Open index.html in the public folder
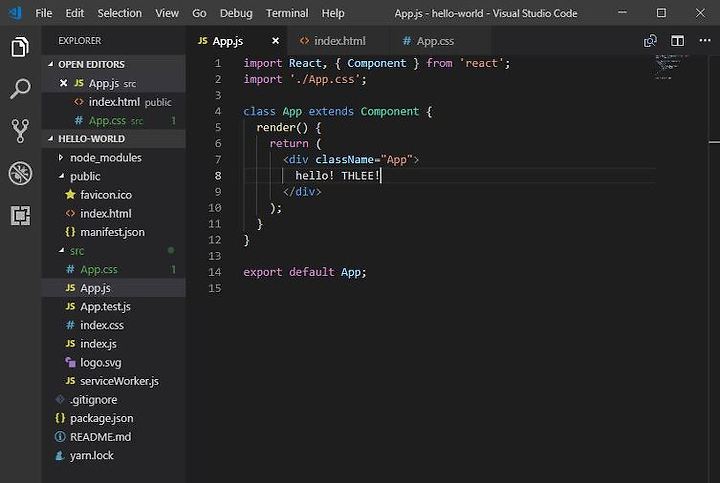The width and height of the screenshot is (720, 483). (x=114, y=213)
